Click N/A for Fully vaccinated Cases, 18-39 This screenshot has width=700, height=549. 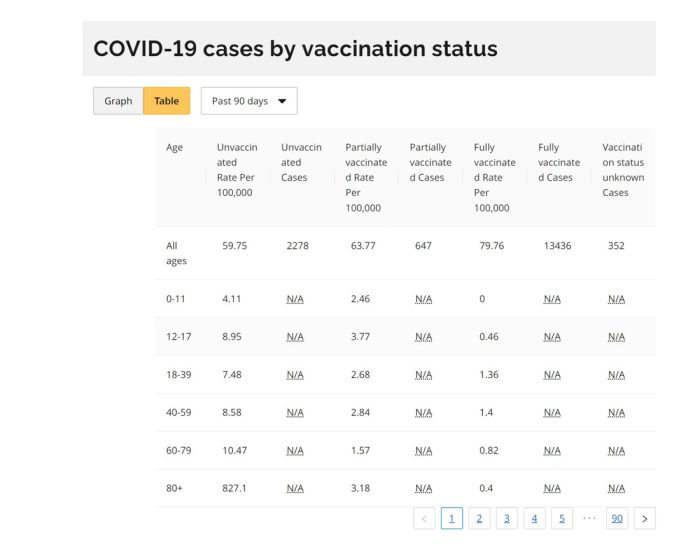point(552,375)
